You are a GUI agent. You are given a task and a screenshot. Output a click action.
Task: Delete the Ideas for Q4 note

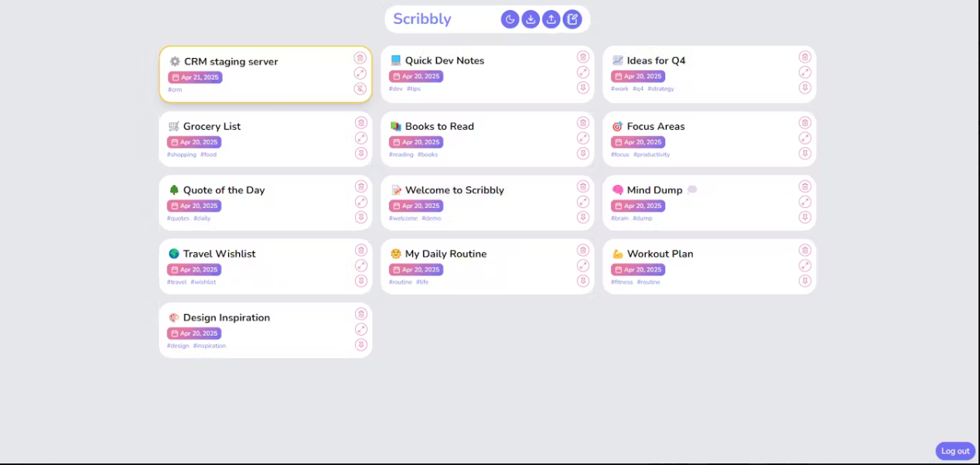805,57
